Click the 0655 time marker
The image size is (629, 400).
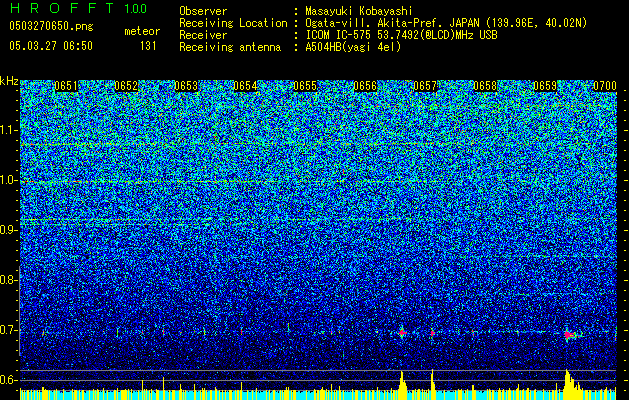(x=305, y=86)
